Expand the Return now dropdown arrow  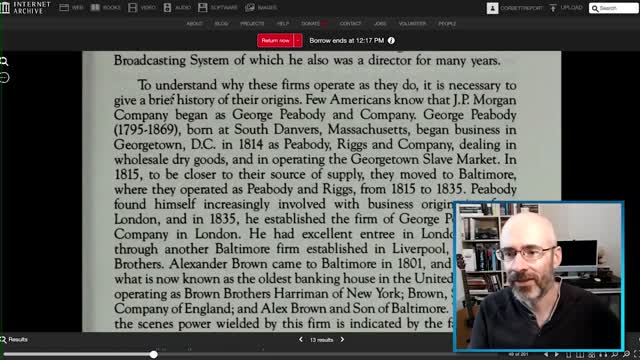(x=298, y=40)
